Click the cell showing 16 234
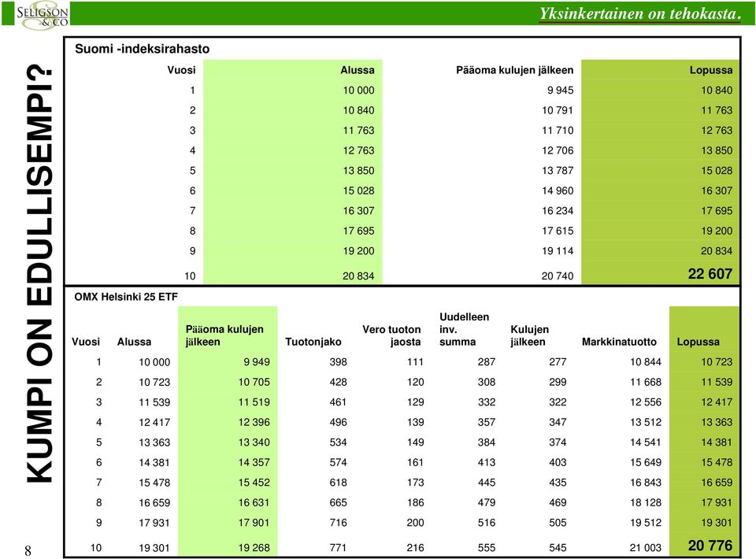Viewport: 756px width, 559px height. (558, 210)
